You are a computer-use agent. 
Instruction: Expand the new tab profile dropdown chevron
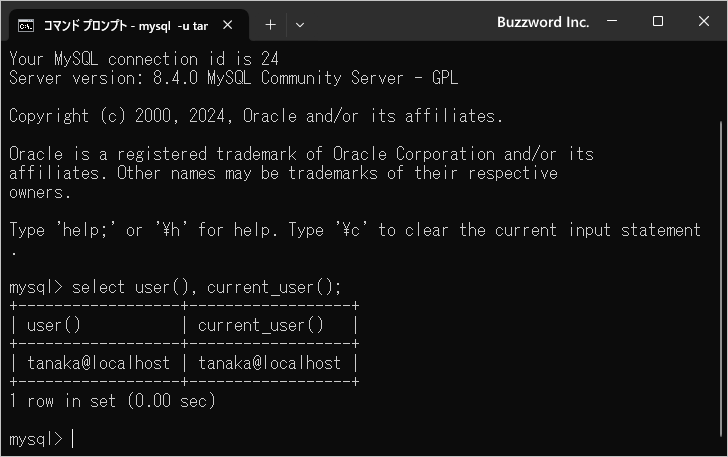pos(300,24)
